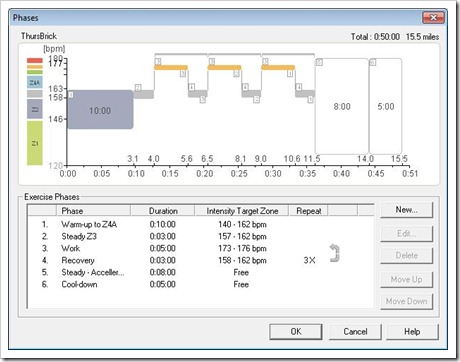This screenshot has height=362, width=460.
Task: Click the Duration column header
Action: pyautogui.click(x=163, y=211)
